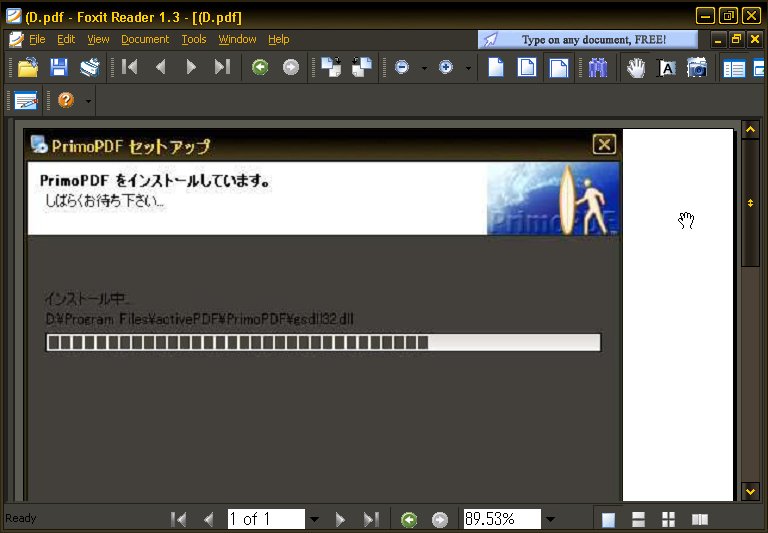Minimize the inner document window
This screenshot has width=768, height=533.
tap(718, 39)
